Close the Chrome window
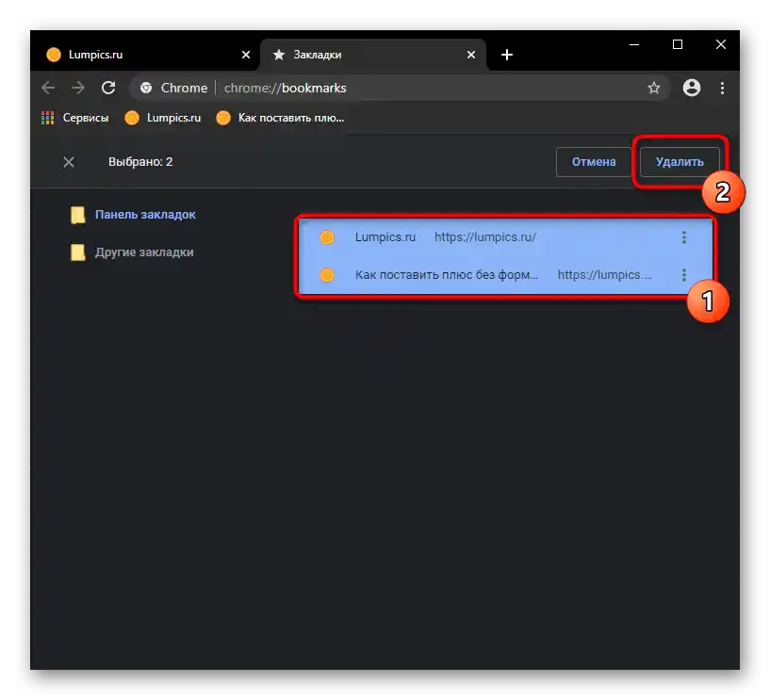The image size is (770, 700). (720, 44)
